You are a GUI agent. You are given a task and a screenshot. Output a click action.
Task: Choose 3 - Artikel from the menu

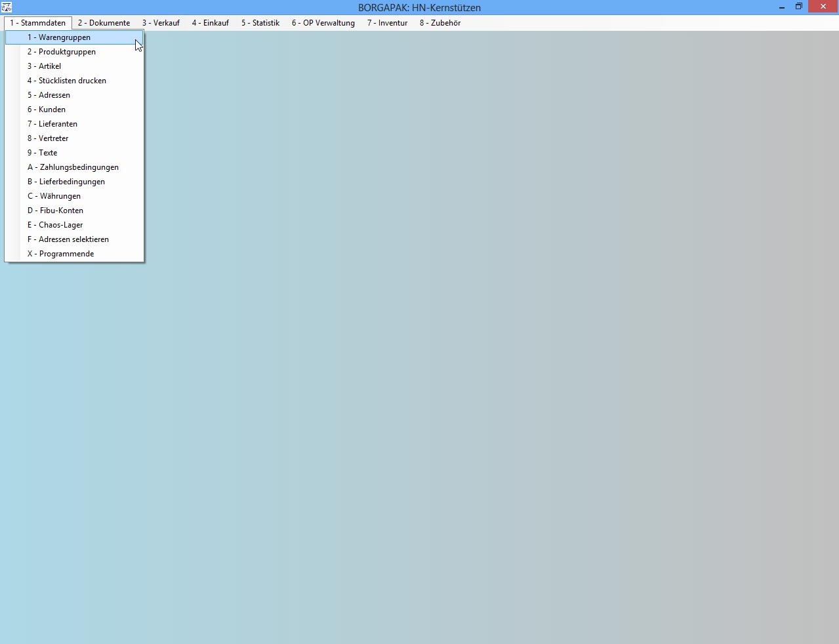pos(74,66)
